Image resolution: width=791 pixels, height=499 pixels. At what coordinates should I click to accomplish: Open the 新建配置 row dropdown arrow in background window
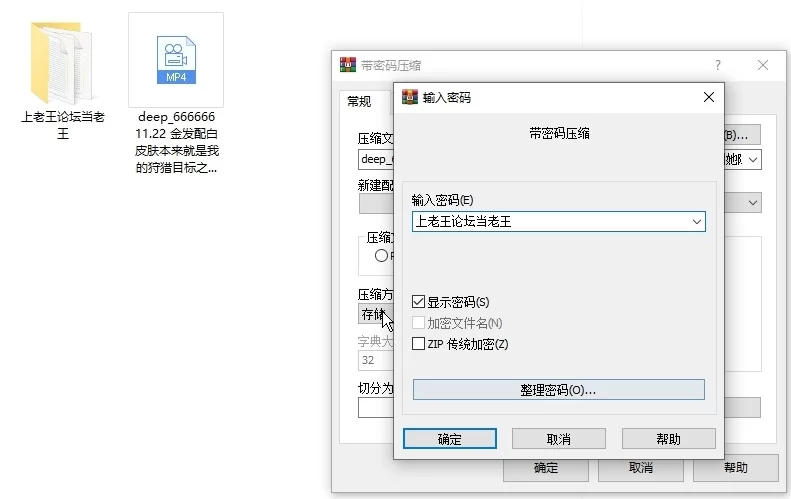(753, 203)
